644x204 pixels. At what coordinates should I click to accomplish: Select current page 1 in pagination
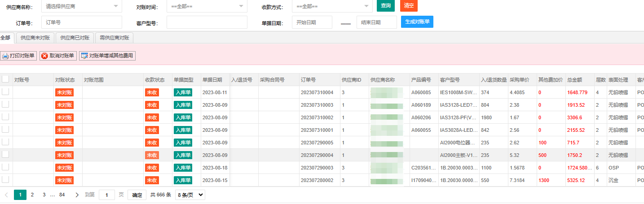click(x=20, y=195)
